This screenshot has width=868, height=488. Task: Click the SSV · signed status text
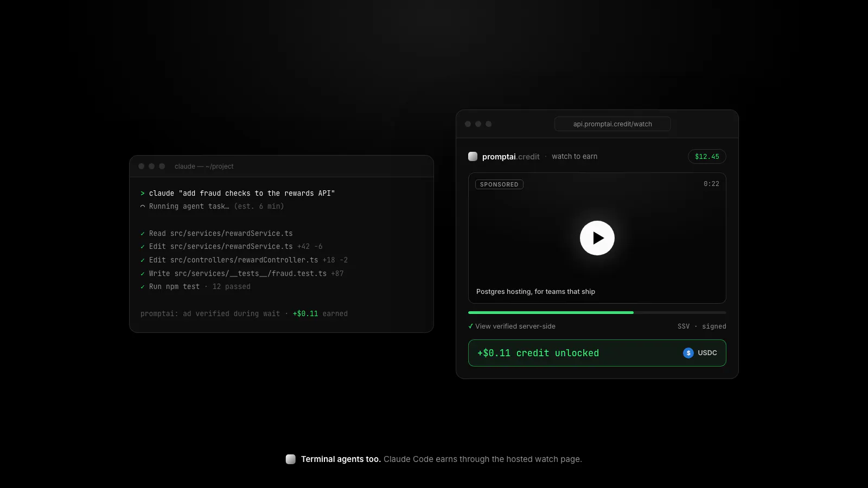click(701, 326)
